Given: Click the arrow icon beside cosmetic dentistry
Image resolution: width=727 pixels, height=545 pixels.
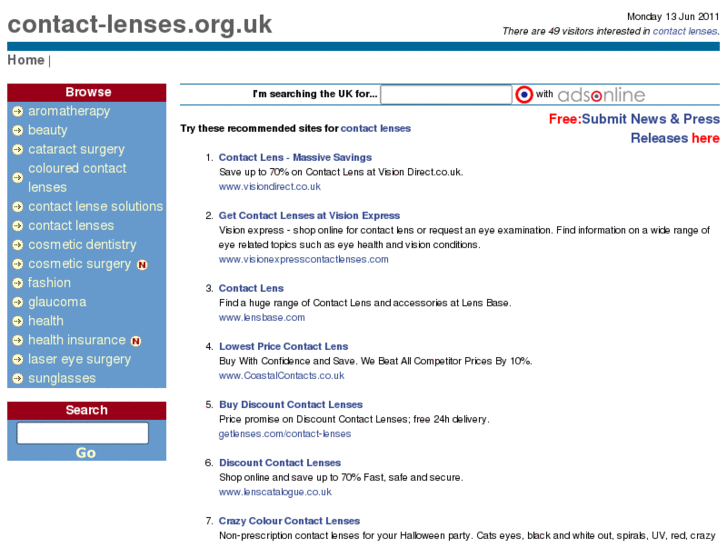Looking at the screenshot, I should 18,245.
